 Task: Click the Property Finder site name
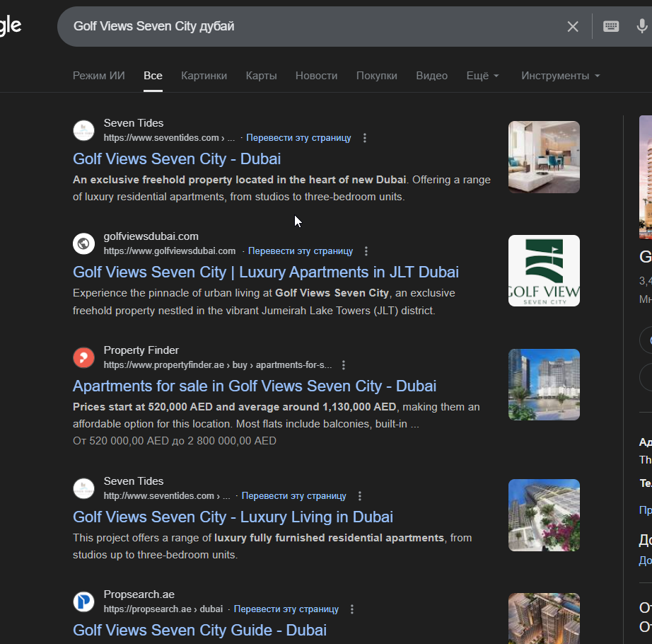[x=141, y=350]
